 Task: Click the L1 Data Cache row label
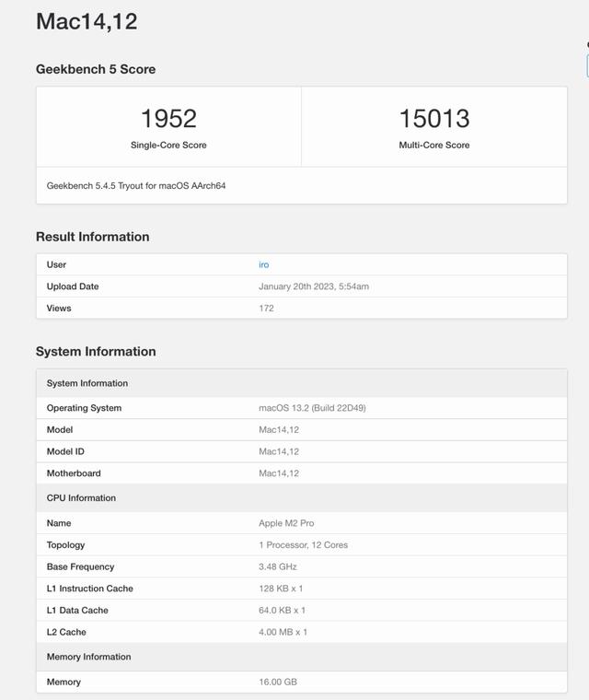tap(77, 611)
